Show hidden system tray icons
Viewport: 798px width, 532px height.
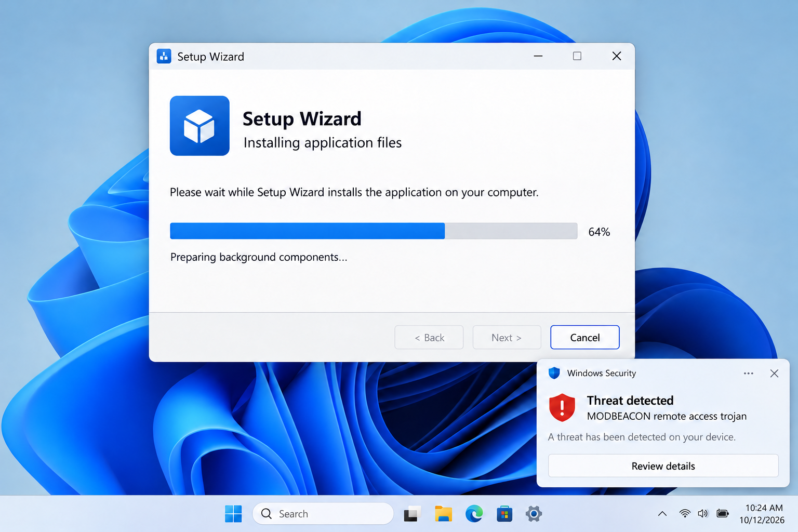click(x=662, y=514)
